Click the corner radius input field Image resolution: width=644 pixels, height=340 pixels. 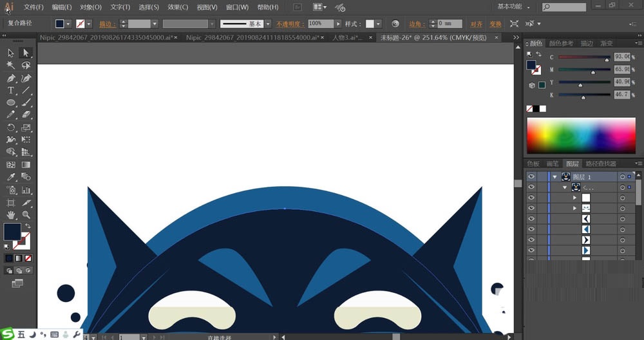tap(449, 24)
